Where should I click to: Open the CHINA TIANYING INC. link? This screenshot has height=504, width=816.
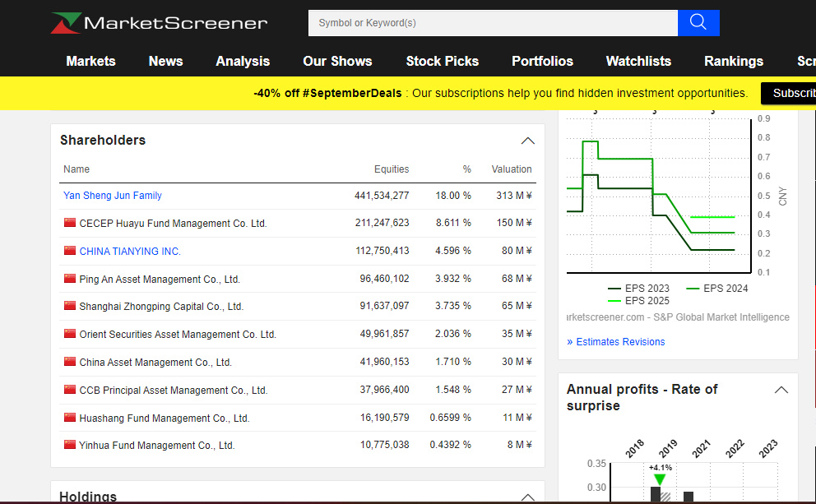tap(130, 252)
